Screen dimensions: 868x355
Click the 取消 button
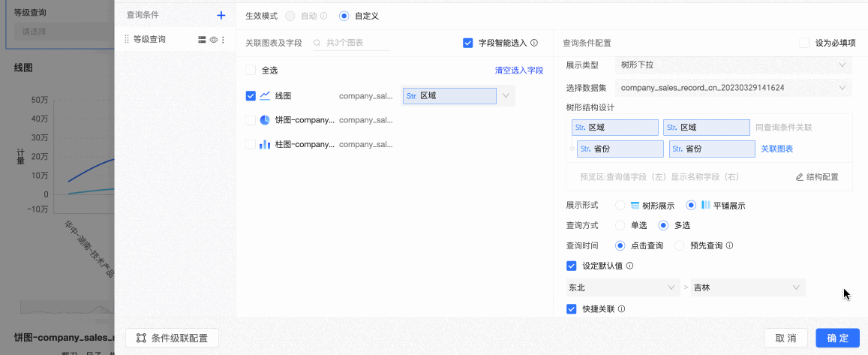pyautogui.click(x=785, y=338)
